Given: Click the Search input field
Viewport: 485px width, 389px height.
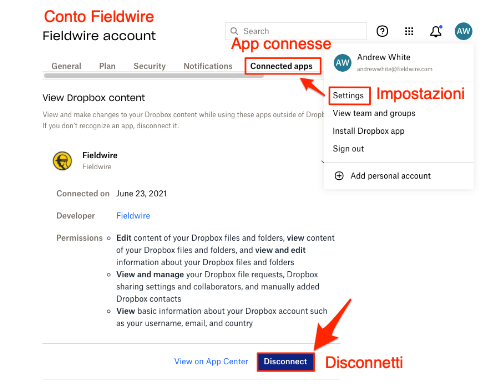Looking at the screenshot, I should 296,31.
